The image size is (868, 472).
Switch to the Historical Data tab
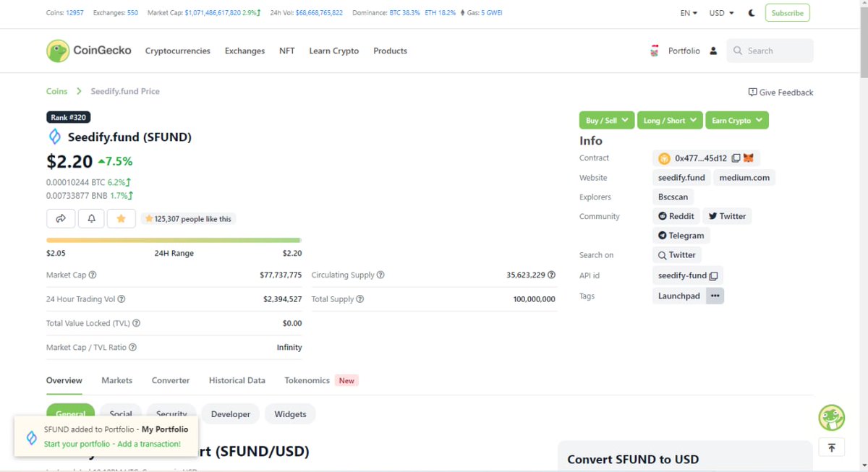[x=237, y=380]
